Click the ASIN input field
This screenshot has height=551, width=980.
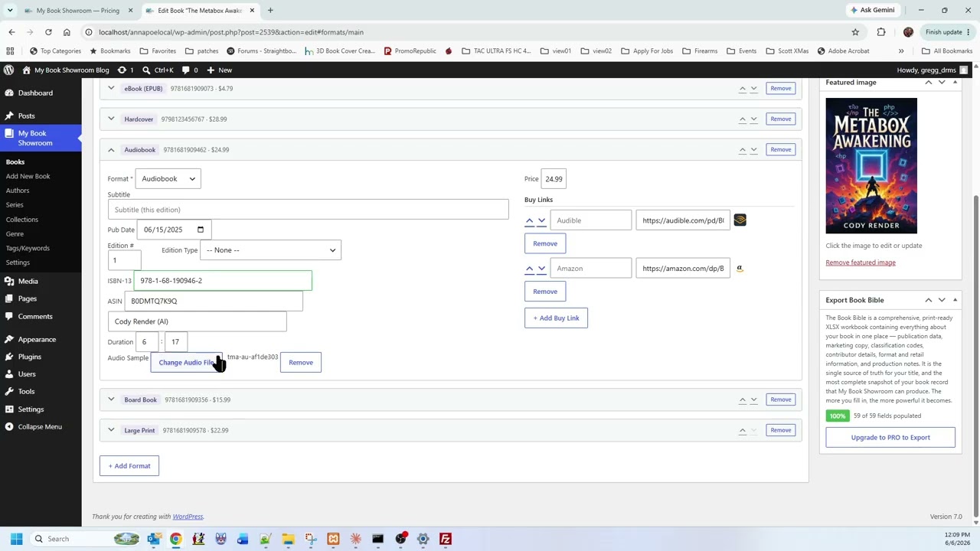point(214,302)
